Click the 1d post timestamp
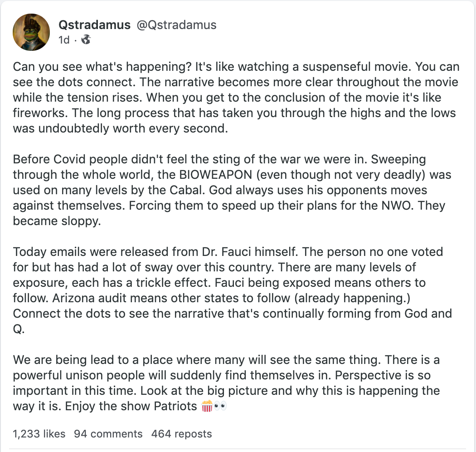 point(64,40)
